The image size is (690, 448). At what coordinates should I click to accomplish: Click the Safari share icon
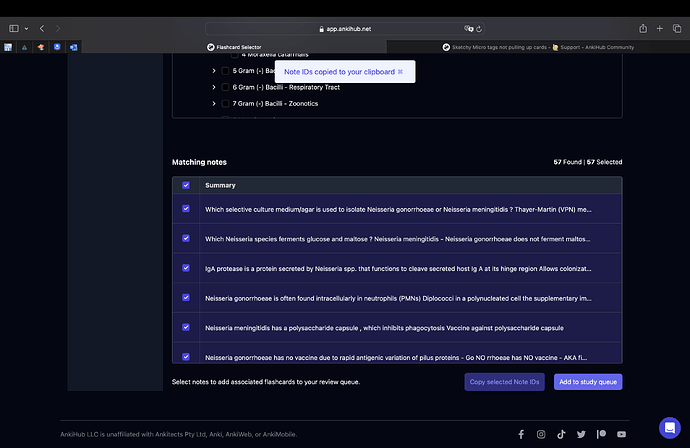[643, 29]
